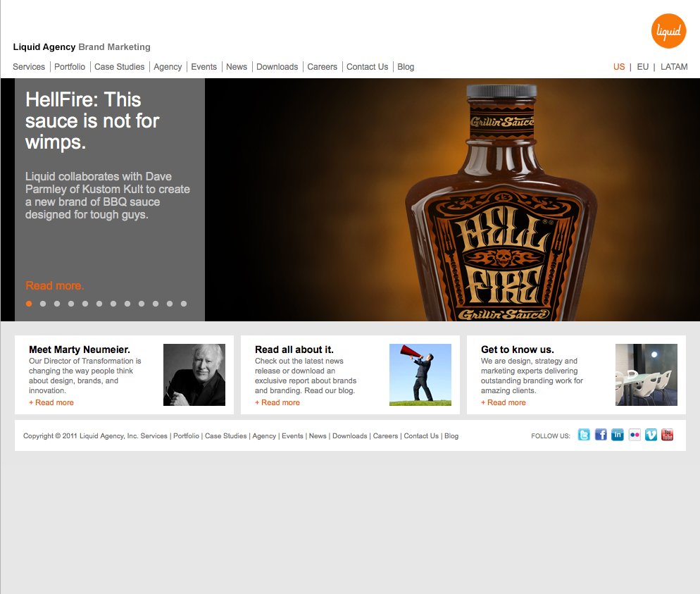Open Services in the top navigation
This screenshot has width=700, height=594.
point(29,66)
